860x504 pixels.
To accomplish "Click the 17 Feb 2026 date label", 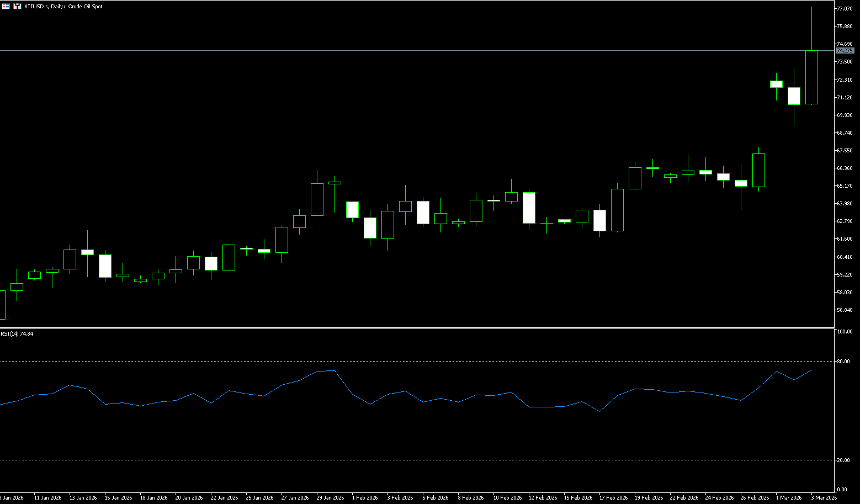I will click(x=613, y=498).
